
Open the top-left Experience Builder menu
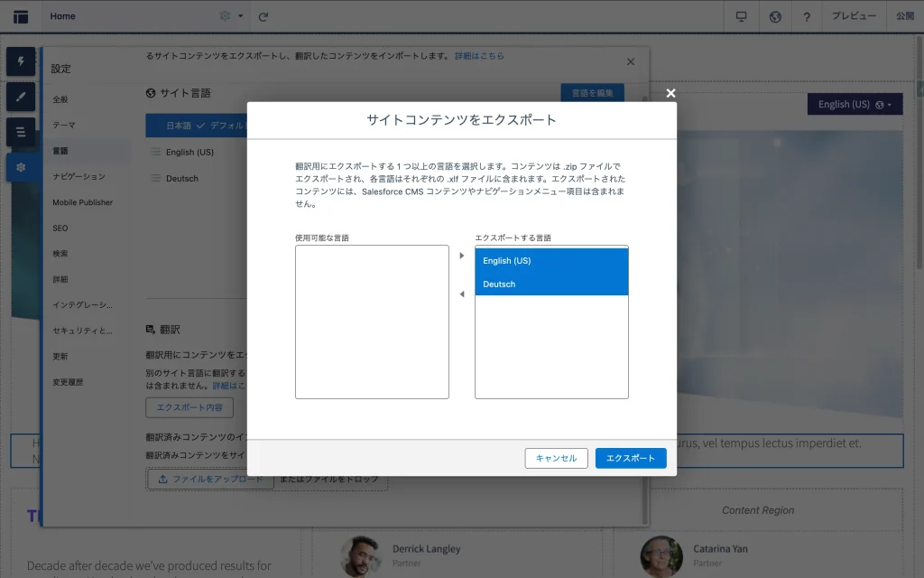pos(21,16)
